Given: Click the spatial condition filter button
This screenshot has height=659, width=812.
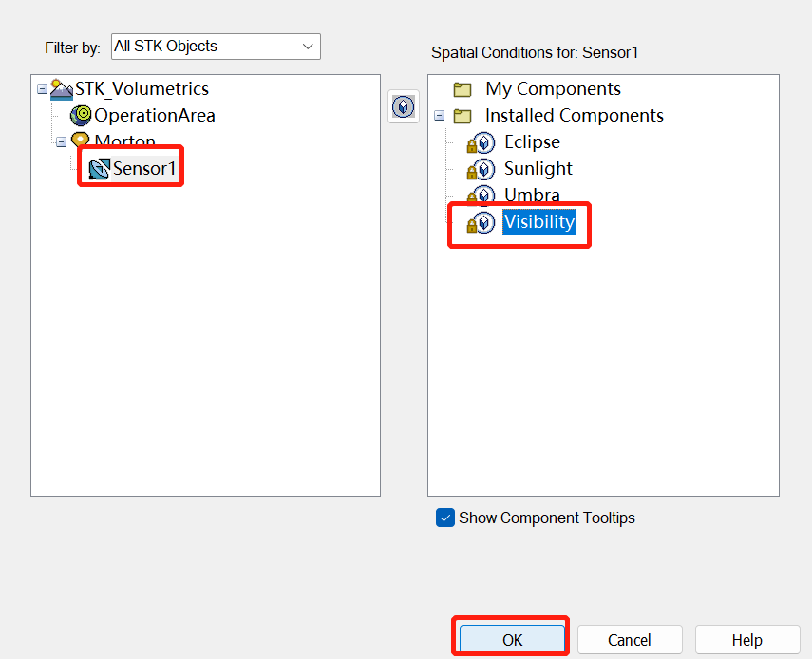Looking at the screenshot, I should [x=404, y=107].
